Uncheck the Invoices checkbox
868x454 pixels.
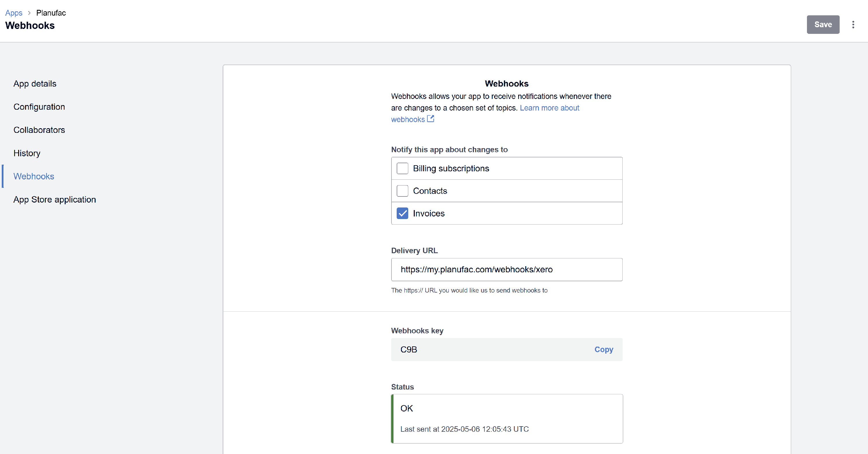[402, 213]
